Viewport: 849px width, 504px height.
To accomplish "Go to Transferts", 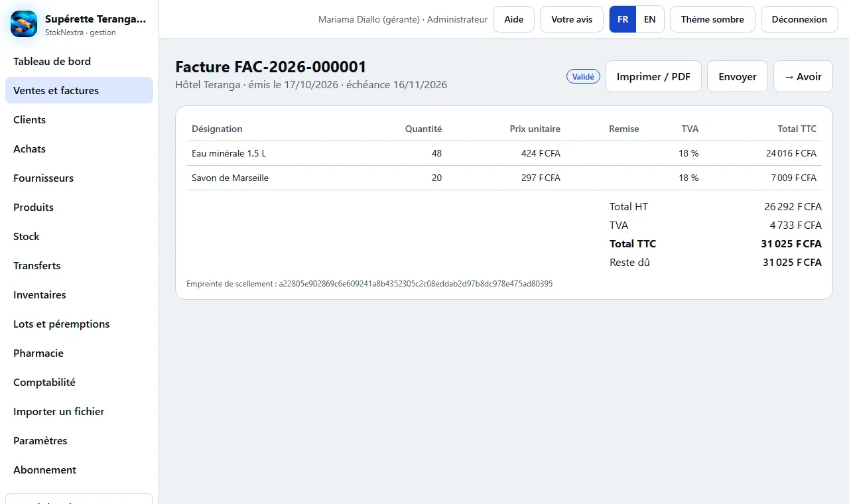I will point(79,265).
